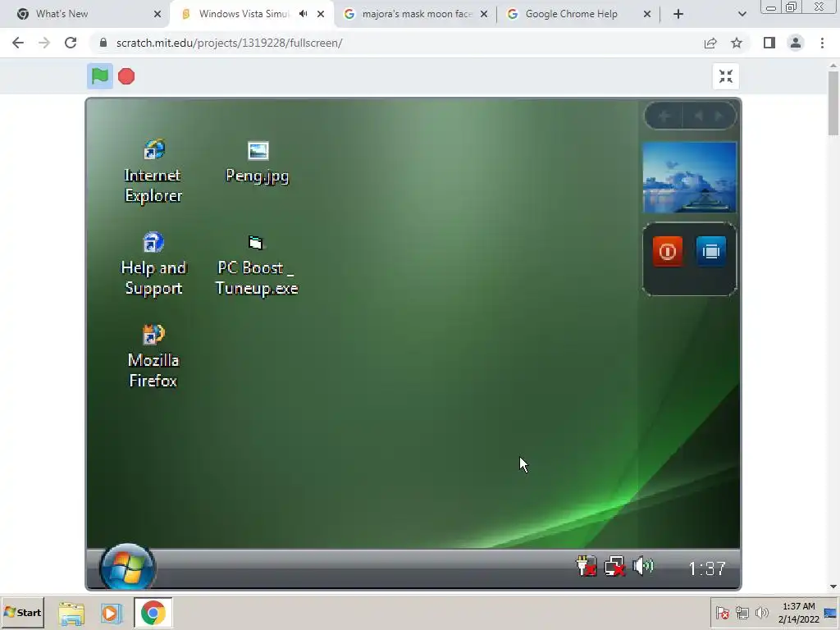
Task: Click the slideshow gadget picture thumbnail
Action: coord(690,177)
